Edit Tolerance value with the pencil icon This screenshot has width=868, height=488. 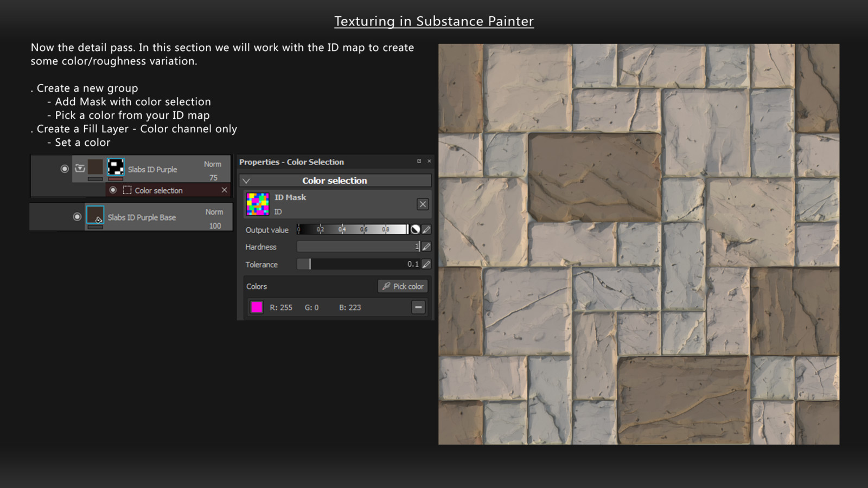426,264
